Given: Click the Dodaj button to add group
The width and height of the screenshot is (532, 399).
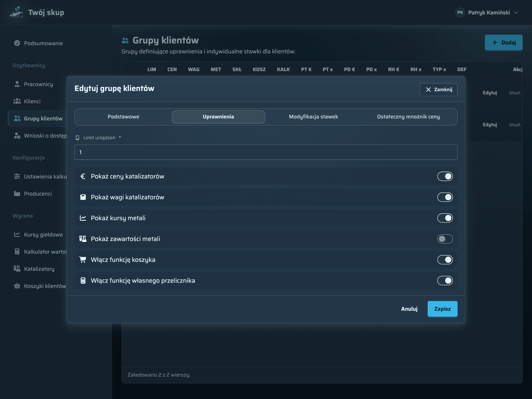Looking at the screenshot, I should 503,43.
